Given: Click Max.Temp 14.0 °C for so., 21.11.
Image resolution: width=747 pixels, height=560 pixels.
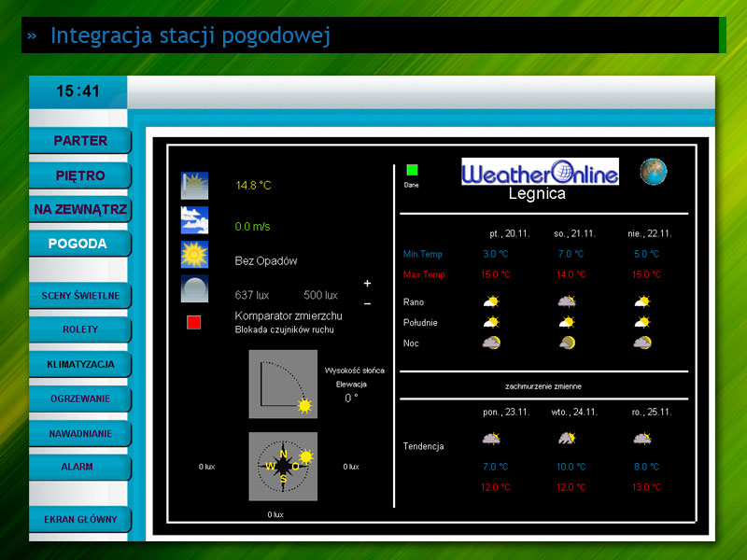Looking at the screenshot, I should [x=571, y=274].
